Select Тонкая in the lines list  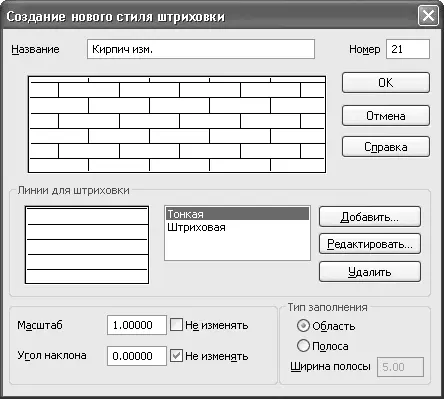[x=237, y=214]
